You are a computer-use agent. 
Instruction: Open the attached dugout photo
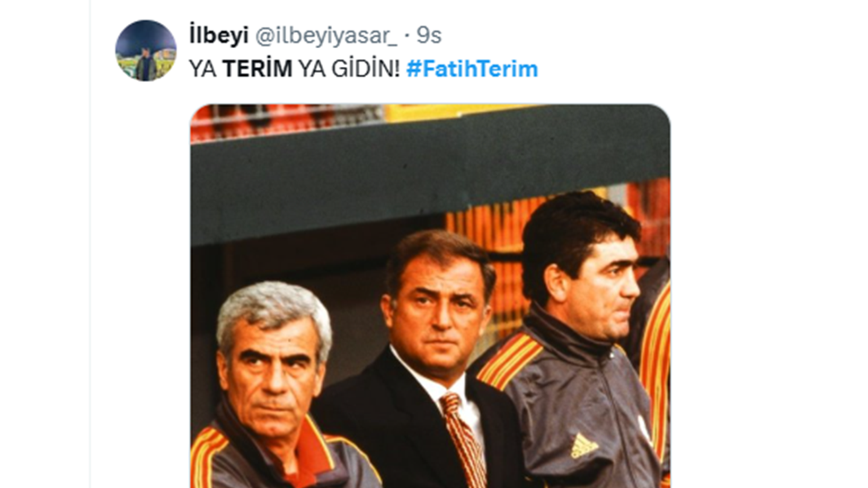(430, 296)
